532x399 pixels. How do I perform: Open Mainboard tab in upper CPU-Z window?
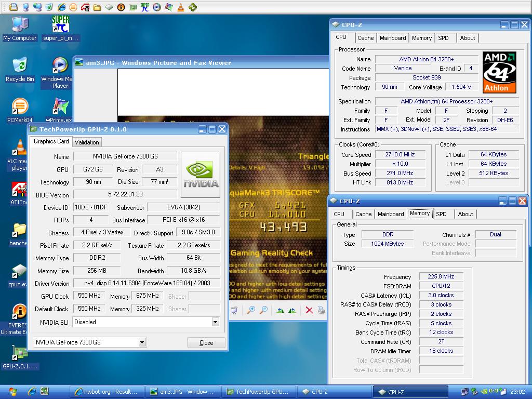tap(393, 38)
